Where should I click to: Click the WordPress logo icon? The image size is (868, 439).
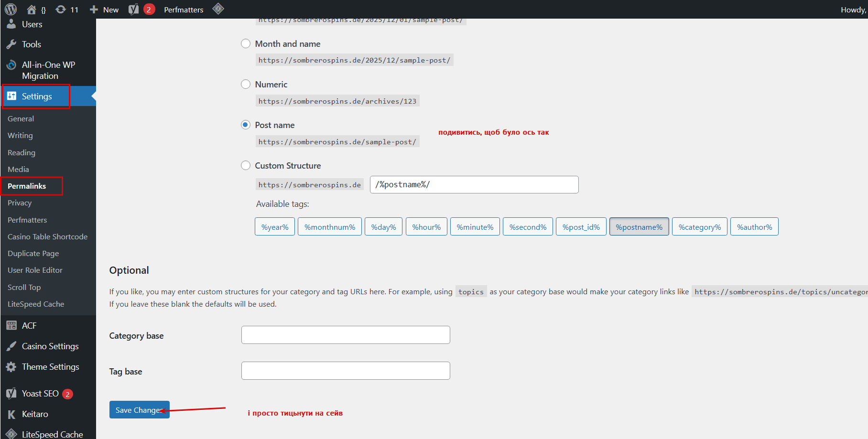[x=11, y=9]
